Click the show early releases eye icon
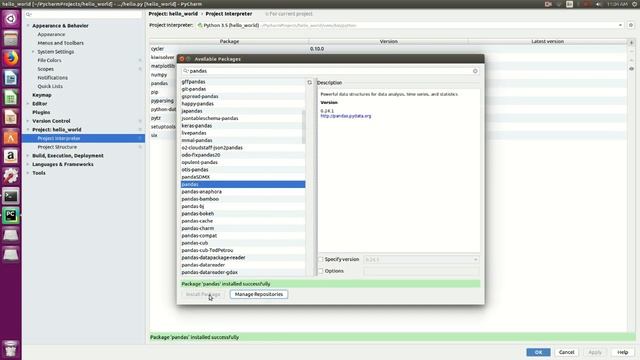Viewport: 640px width, 360px height. [631, 69]
